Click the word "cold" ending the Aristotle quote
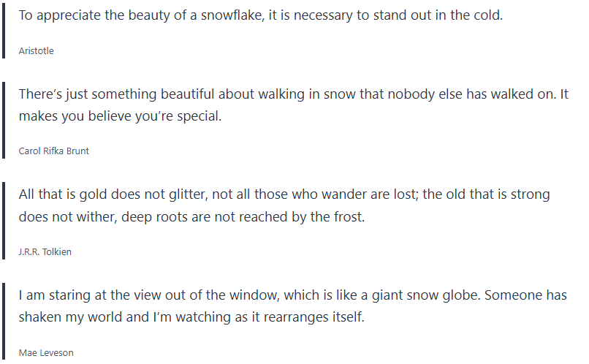This screenshot has height=364, width=589. [487, 15]
